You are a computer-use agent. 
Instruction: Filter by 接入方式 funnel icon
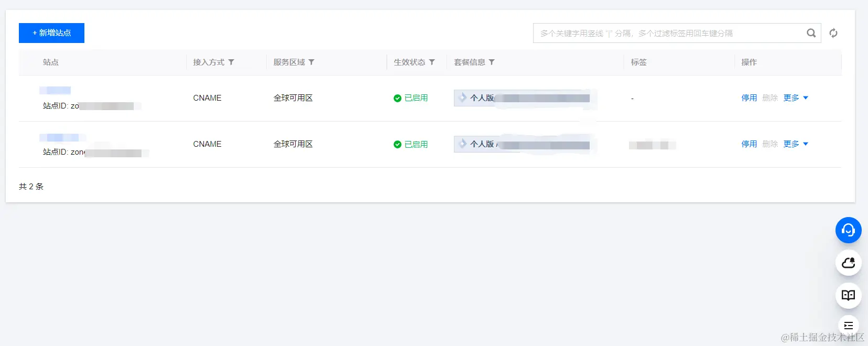coord(231,62)
